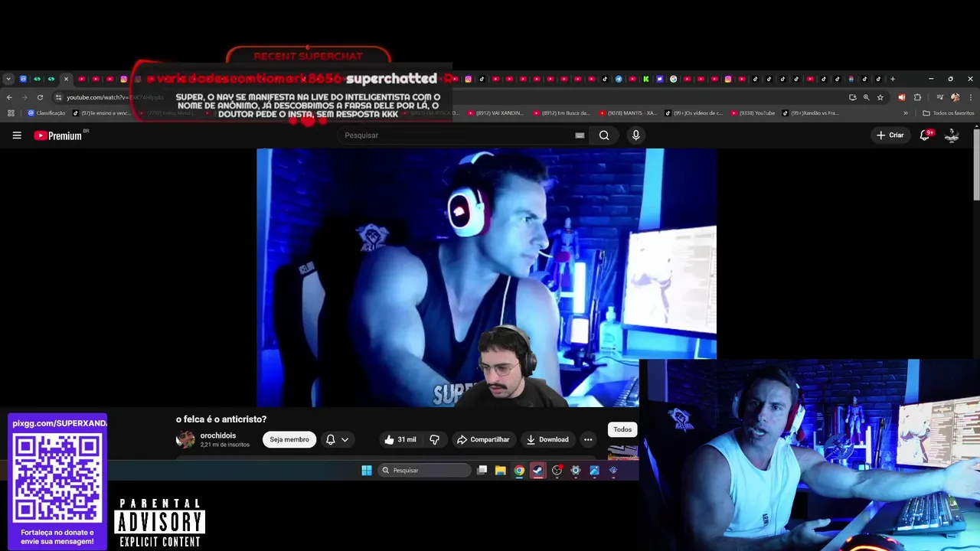The image size is (980, 551).
Task: Open orochidois channel avatar
Action: click(185, 439)
